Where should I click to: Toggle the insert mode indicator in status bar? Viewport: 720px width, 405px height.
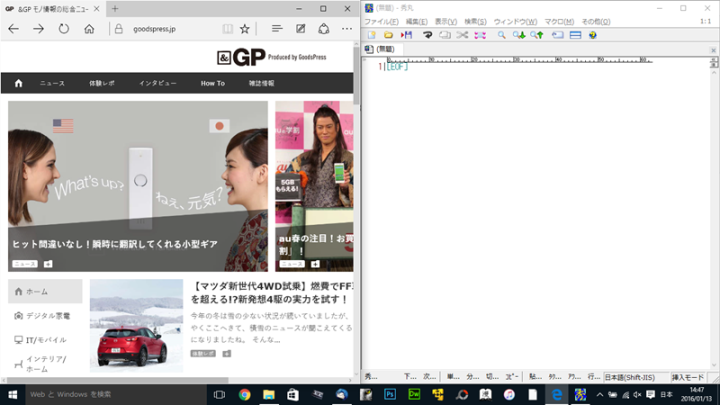tap(687, 377)
